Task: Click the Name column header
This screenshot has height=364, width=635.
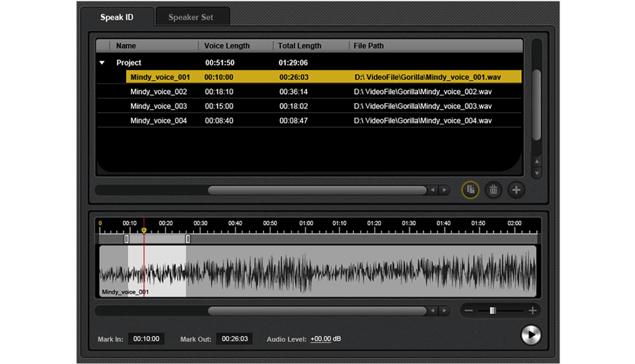Action: [x=154, y=46]
